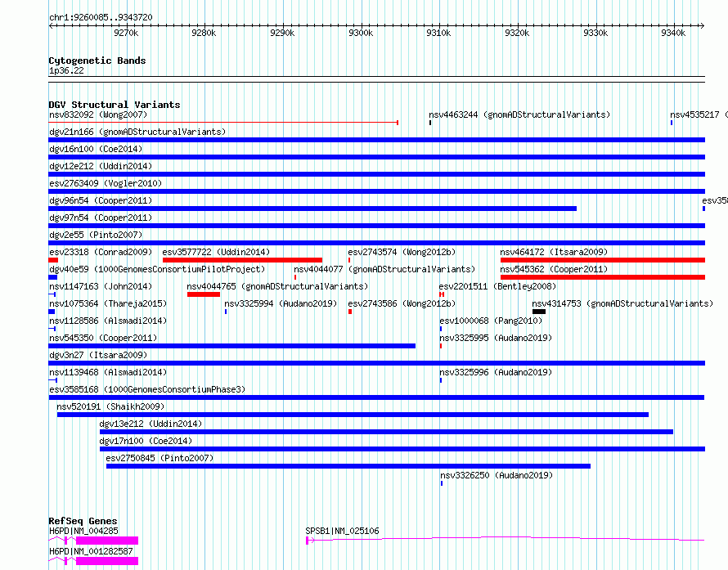
Task: Select SPSB1|NM_025106 gene label
Action: 342,531
